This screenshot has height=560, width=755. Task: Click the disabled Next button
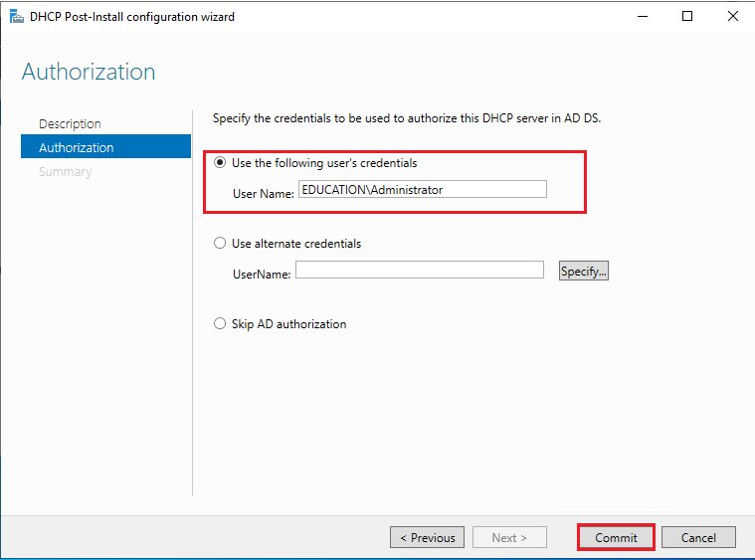pyautogui.click(x=509, y=537)
